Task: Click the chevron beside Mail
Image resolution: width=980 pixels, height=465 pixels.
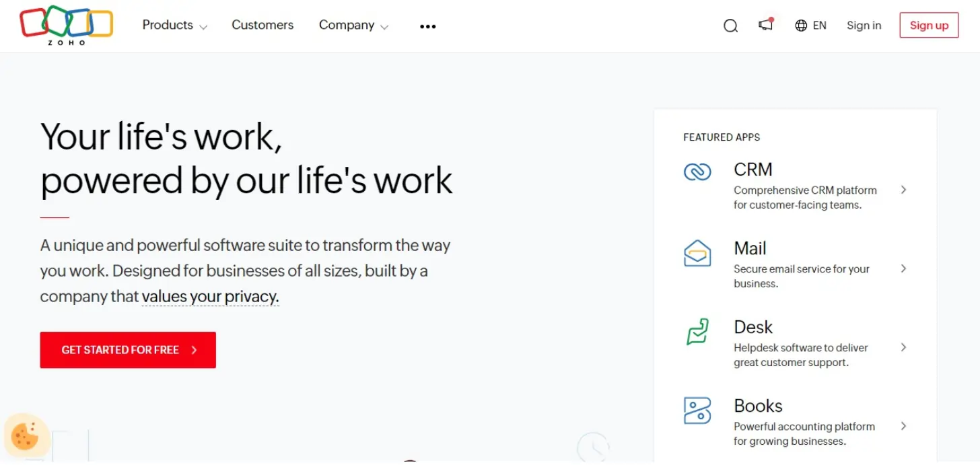Action: [x=904, y=269]
